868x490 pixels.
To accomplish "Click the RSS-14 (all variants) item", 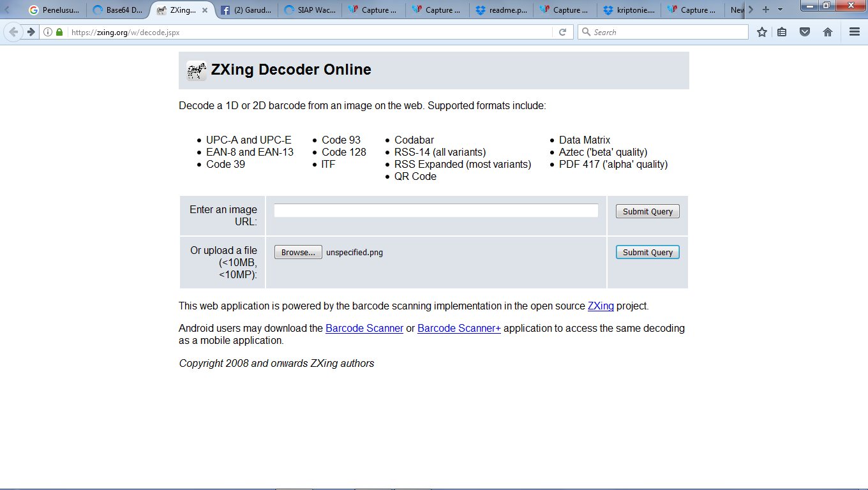I will (x=440, y=152).
